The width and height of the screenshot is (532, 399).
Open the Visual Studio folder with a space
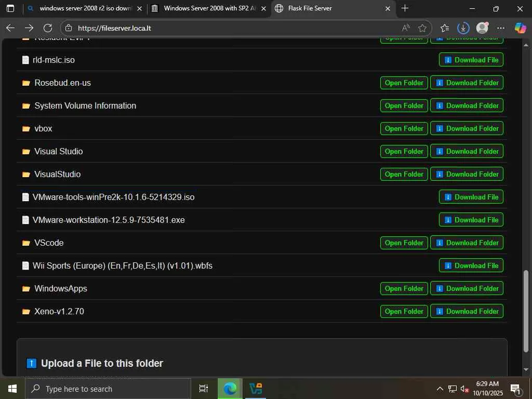(404, 151)
